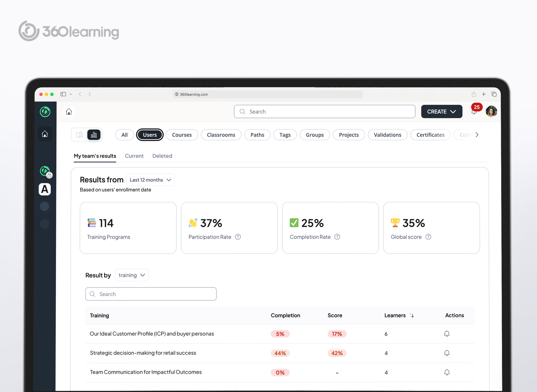
Task: Click the home icon in the dark sidebar
Action: pyautogui.click(x=45, y=134)
